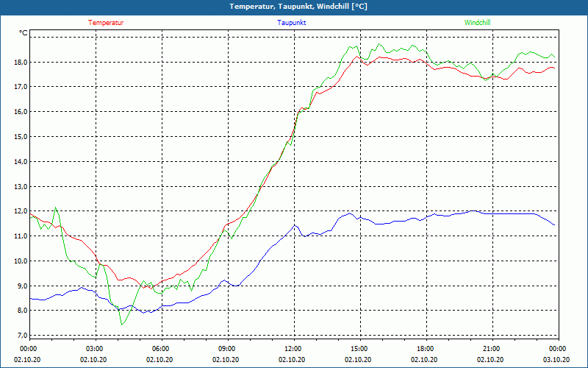Click the 15,0 Y-axis value
Screen dimensions: 588x368
click(x=21, y=136)
